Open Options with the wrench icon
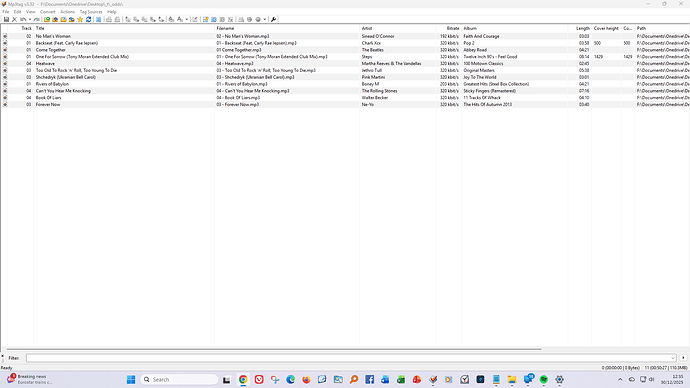Viewport: 690px width, 388px height. pos(273,19)
